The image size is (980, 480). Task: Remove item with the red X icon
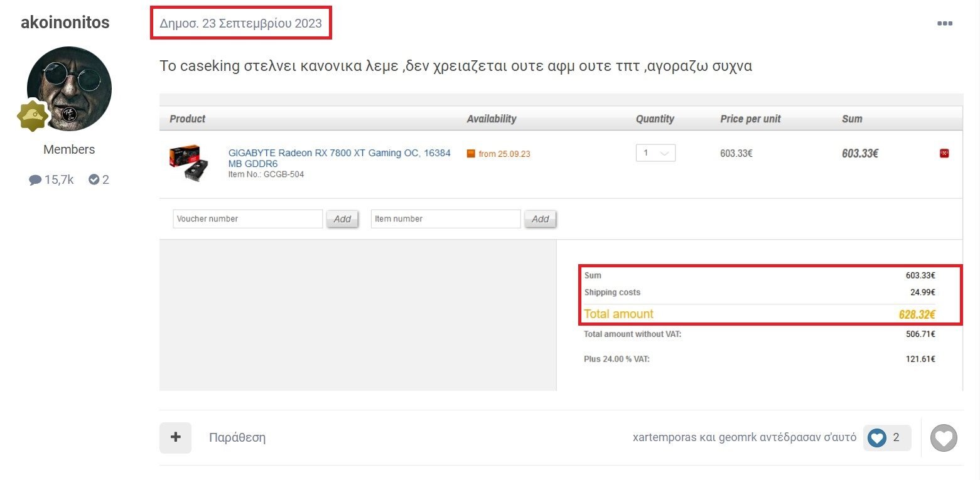click(x=944, y=153)
